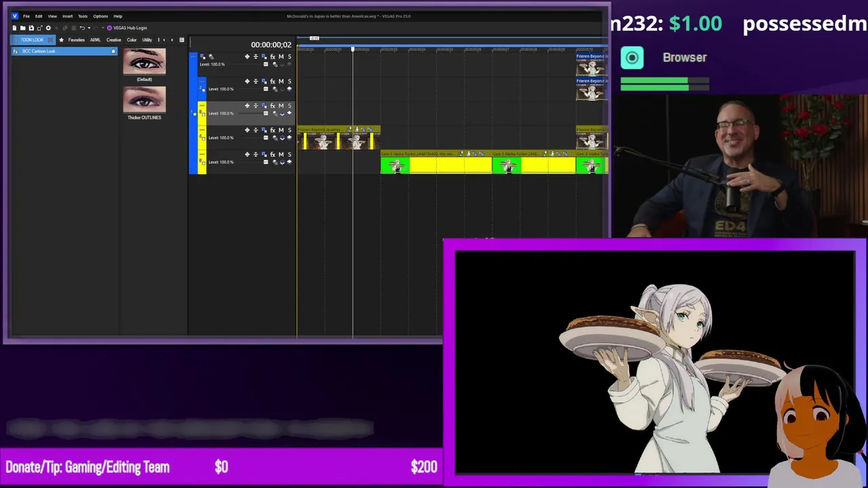868x488 pixels.
Task: Click the Open folder icon in toolbar
Action: pyautogui.click(x=22, y=28)
